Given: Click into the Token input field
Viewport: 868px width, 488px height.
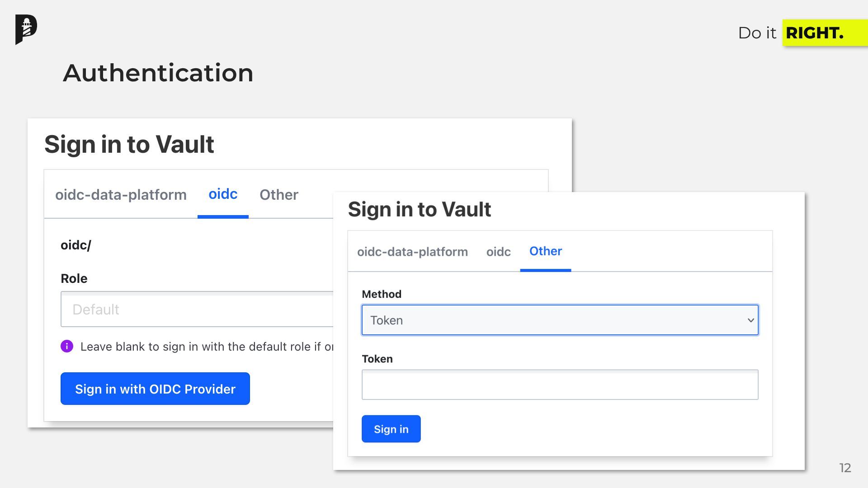Looking at the screenshot, I should point(560,385).
